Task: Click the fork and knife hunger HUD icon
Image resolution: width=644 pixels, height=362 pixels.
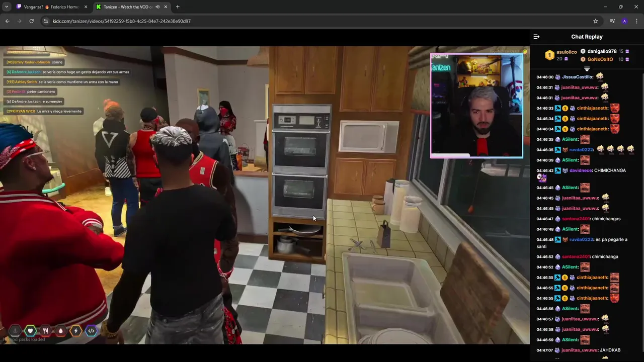Action: [45, 330]
